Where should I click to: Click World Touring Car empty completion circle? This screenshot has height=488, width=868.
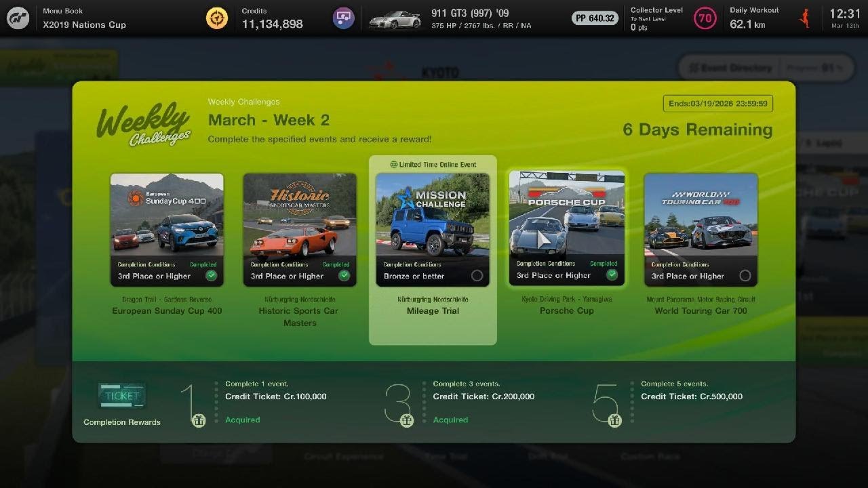[x=745, y=275]
